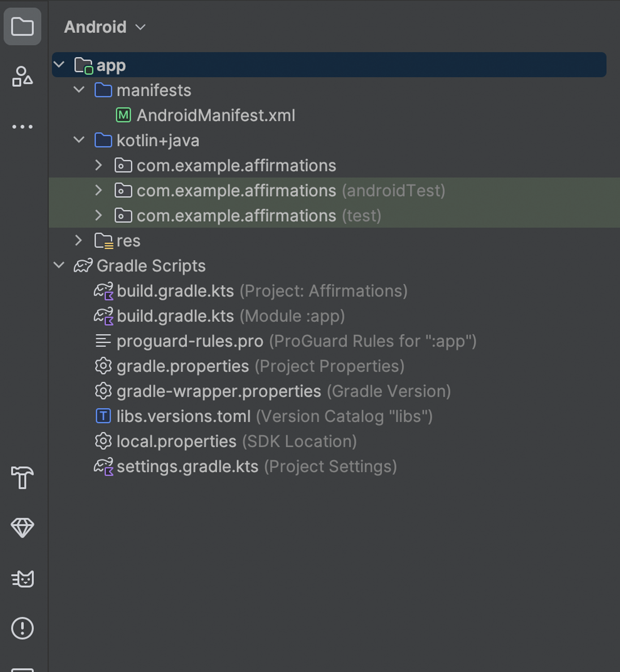Screen dimensions: 620x672
Task: Click the local.properties gear icon
Action: point(103,441)
